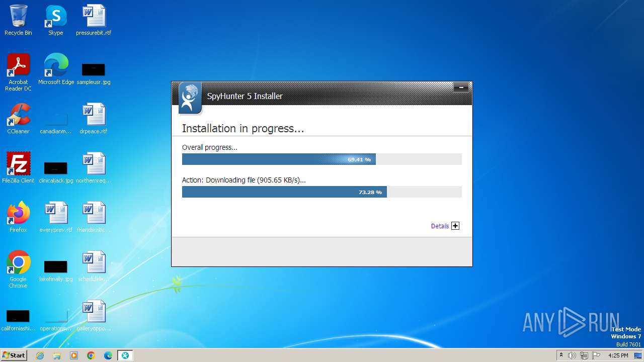Select the schedulele... document icon

click(x=94, y=266)
